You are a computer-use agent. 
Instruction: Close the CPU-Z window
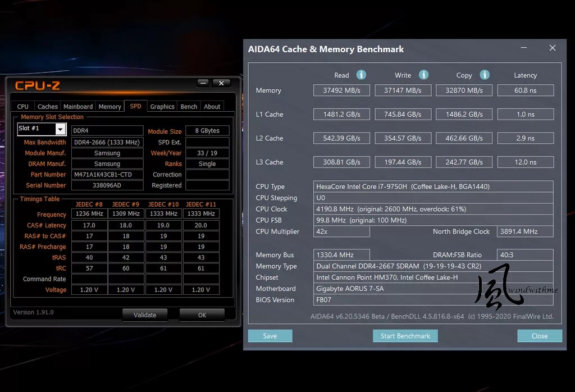(221, 83)
